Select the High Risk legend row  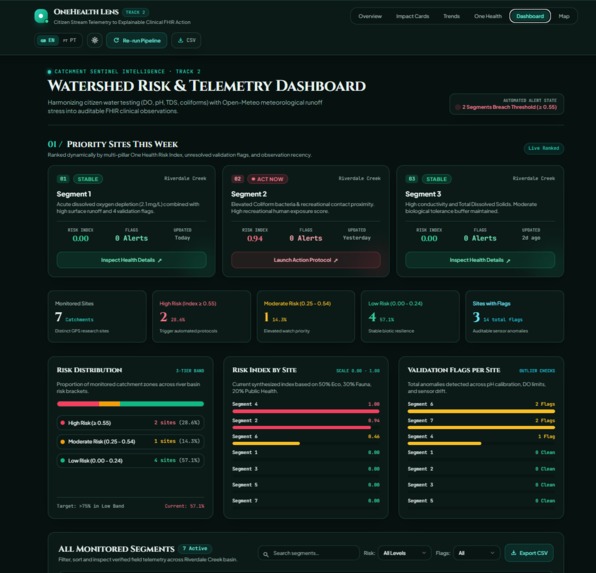click(130, 423)
